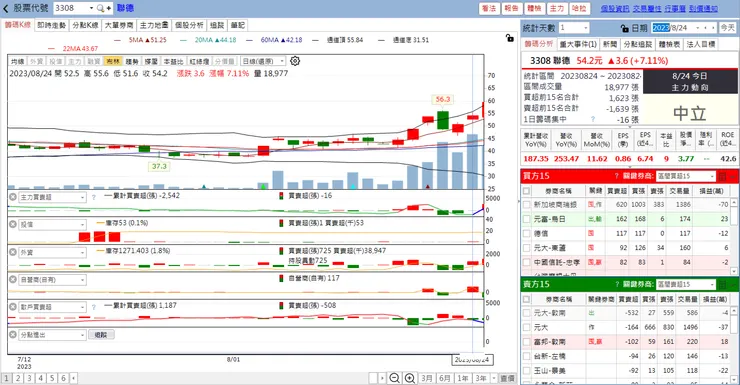The image size is (740, 385).
Task: Switch to the 大單券商 tab
Action: pyautogui.click(x=119, y=25)
